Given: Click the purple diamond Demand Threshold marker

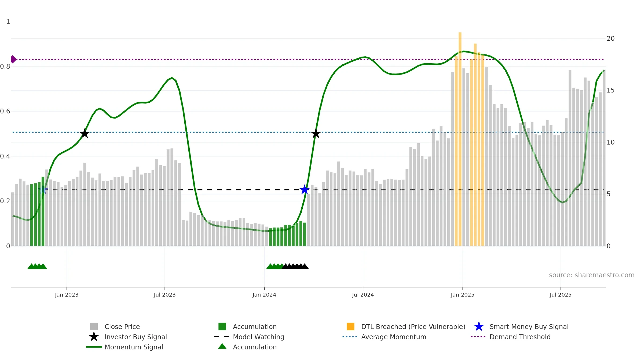Looking at the screenshot, I should [13, 59].
